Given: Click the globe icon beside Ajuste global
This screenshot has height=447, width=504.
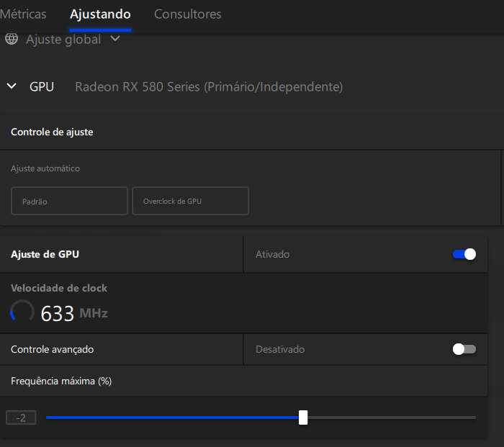Looking at the screenshot, I should coord(12,39).
